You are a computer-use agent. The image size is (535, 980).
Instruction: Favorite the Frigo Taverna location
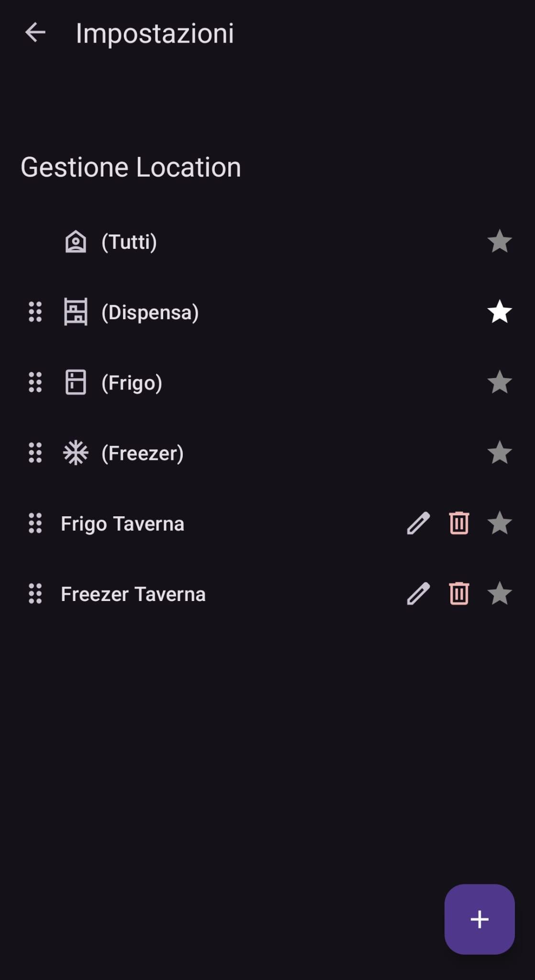[x=499, y=523]
